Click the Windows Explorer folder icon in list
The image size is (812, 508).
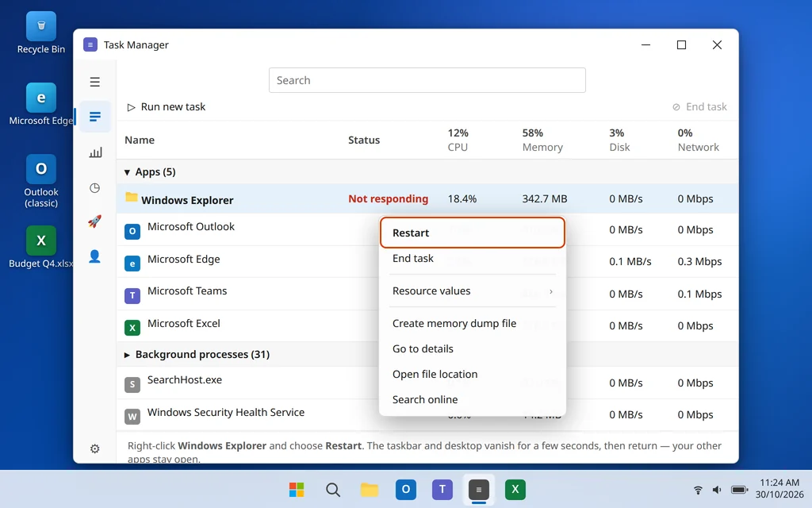click(x=132, y=198)
